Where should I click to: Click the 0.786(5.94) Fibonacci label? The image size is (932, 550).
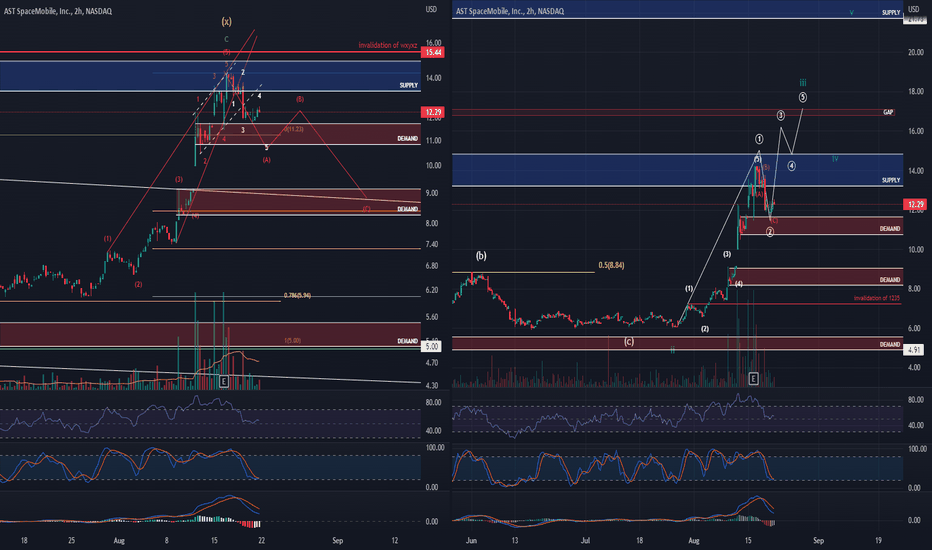[x=297, y=296]
